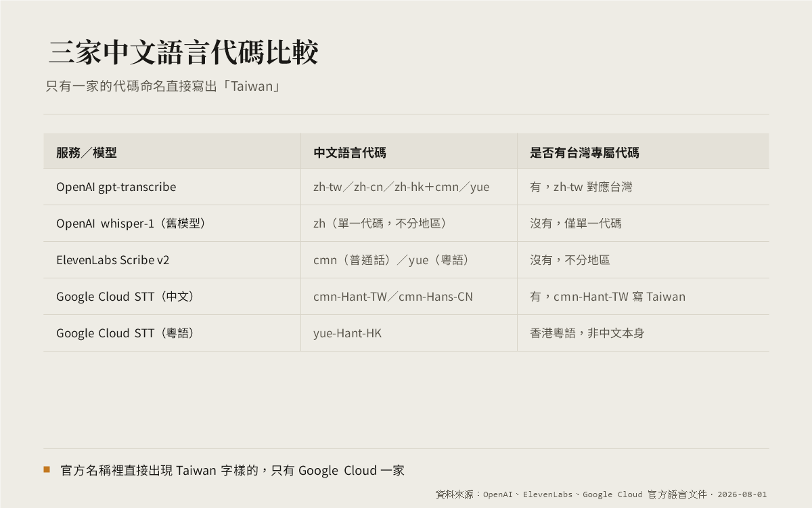The width and height of the screenshot is (812, 508).
Task: Select the 沒有，不分地區 cell
Action: click(x=643, y=260)
